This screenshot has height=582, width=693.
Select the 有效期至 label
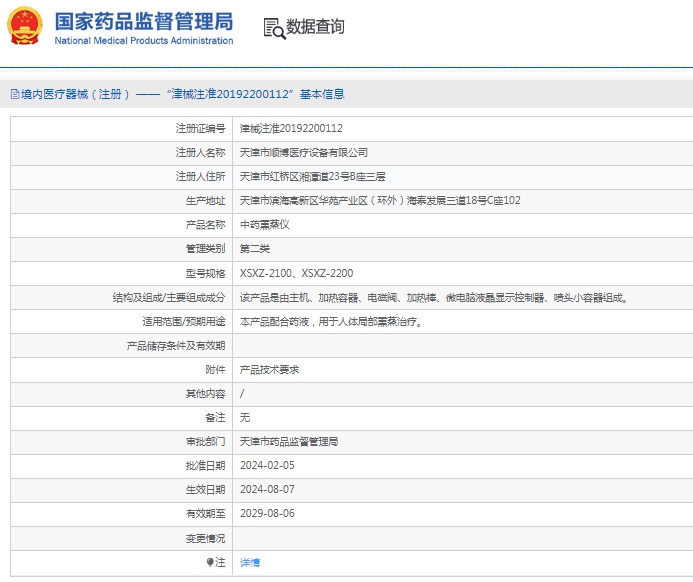206,514
